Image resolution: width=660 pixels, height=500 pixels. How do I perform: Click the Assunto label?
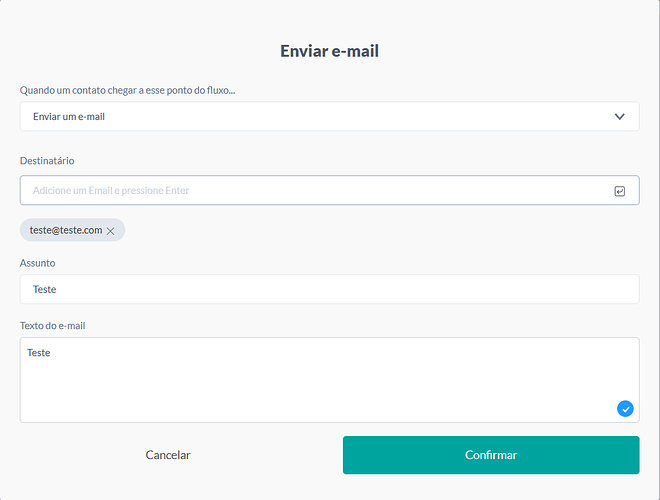tap(37, 263)
